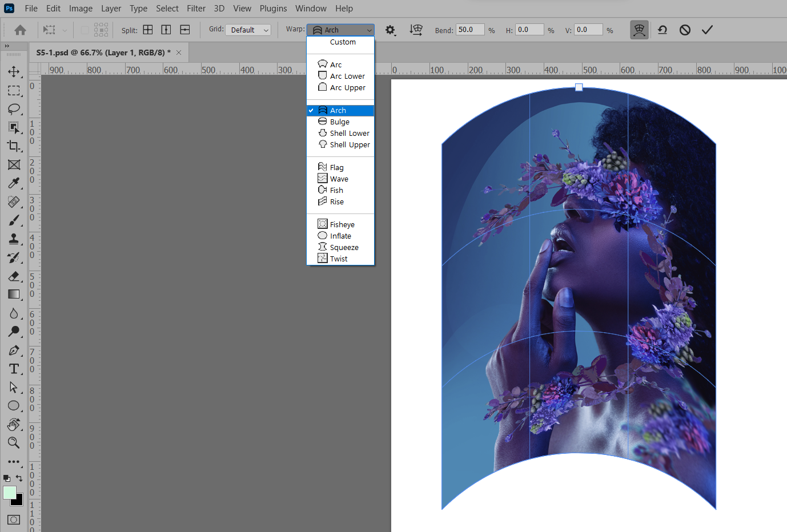Open the background color picker

coord(19,502)
